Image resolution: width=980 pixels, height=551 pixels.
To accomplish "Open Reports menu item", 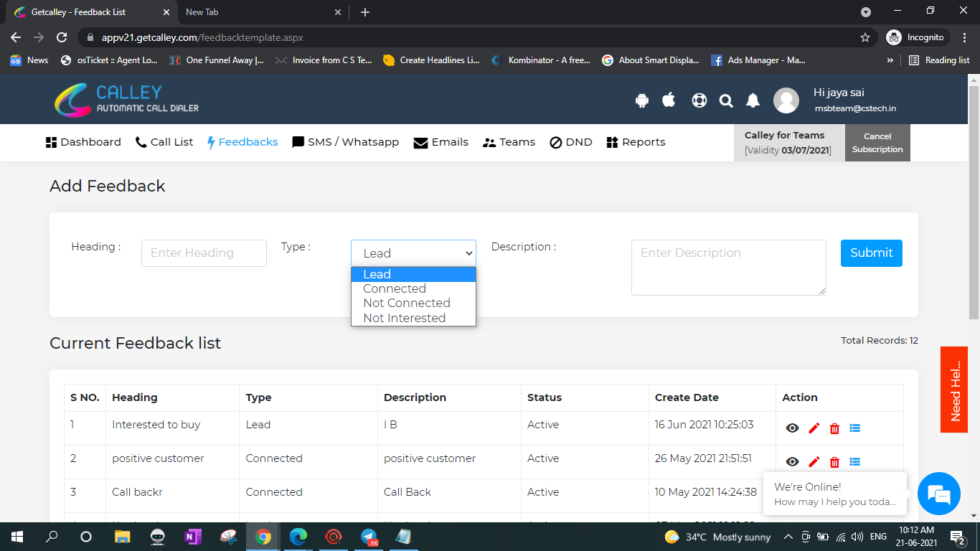I will click(x=636, y=142).
